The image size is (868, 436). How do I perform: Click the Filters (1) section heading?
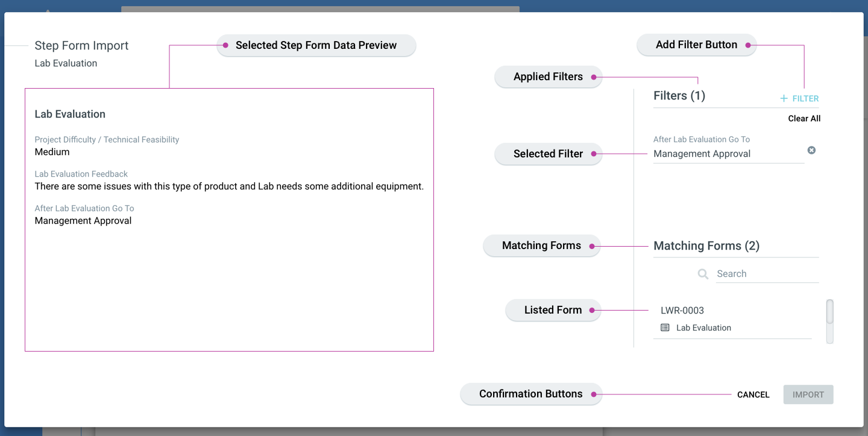pos(679,95)
